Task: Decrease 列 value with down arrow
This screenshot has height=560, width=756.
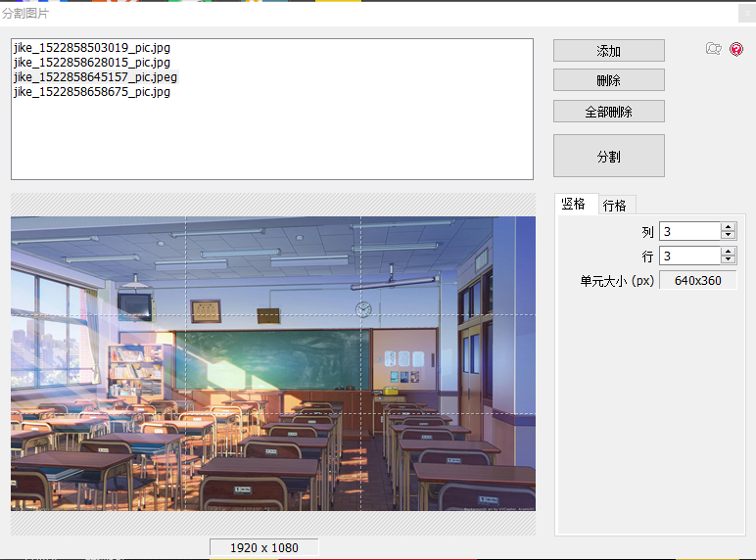Action: [728, 236]
